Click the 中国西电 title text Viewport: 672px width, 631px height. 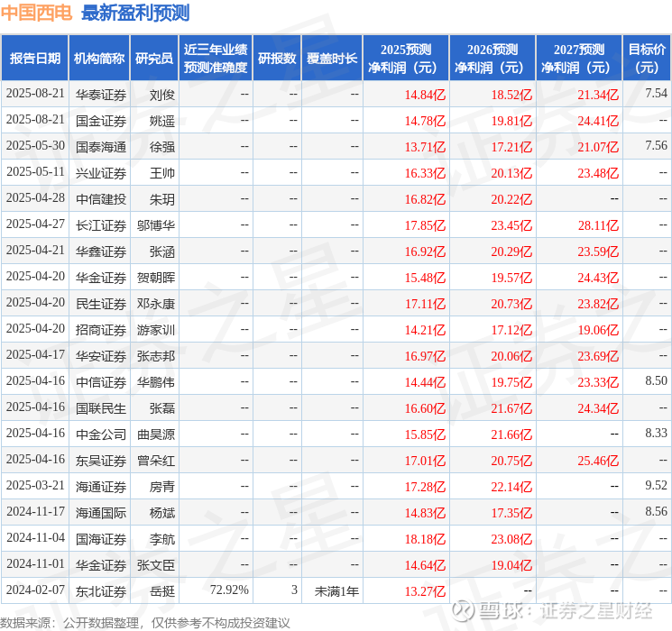pos(36,13)
